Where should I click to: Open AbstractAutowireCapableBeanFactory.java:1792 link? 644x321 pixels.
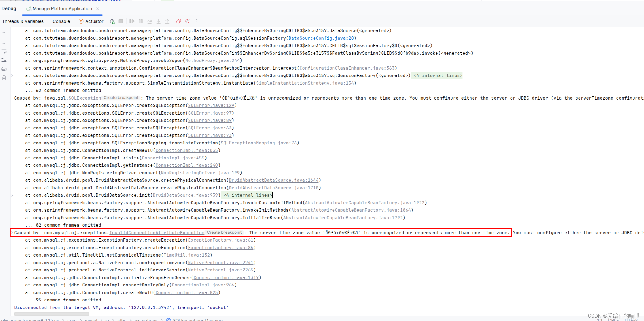[x=343, y=218]
